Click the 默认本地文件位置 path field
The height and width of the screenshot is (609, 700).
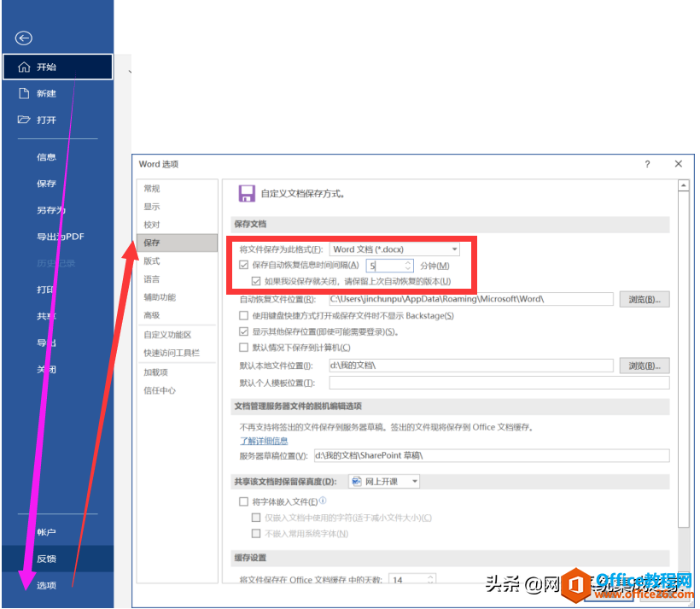tap(471, 366)
